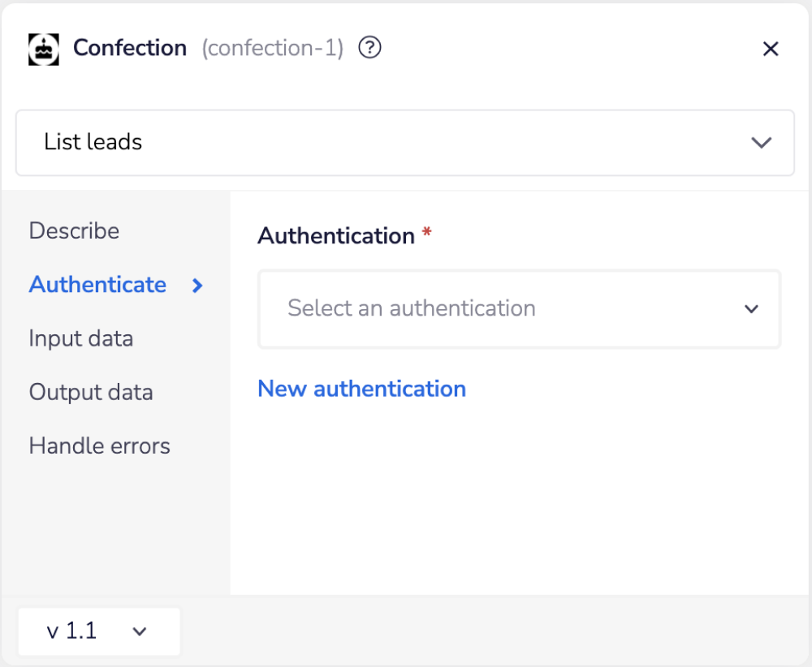Open the Handle errors section
Image resolution: width=812 pixels, height=667 pixels.
pos(99,446)
